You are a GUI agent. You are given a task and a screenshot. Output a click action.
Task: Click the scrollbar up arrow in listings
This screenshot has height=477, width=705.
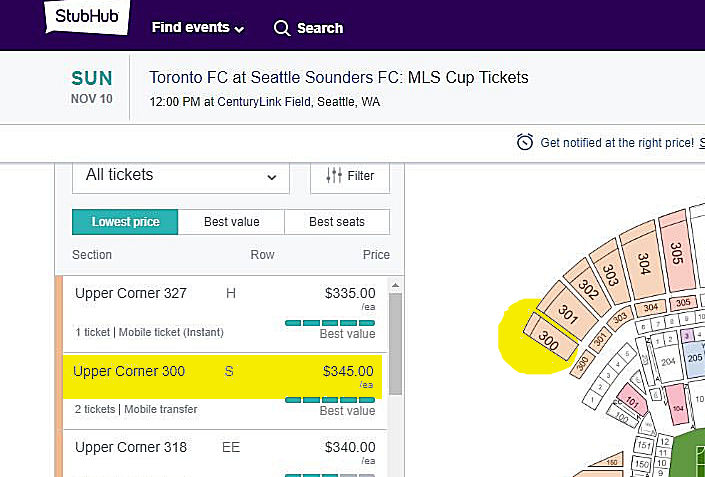[x=395, y=285]
